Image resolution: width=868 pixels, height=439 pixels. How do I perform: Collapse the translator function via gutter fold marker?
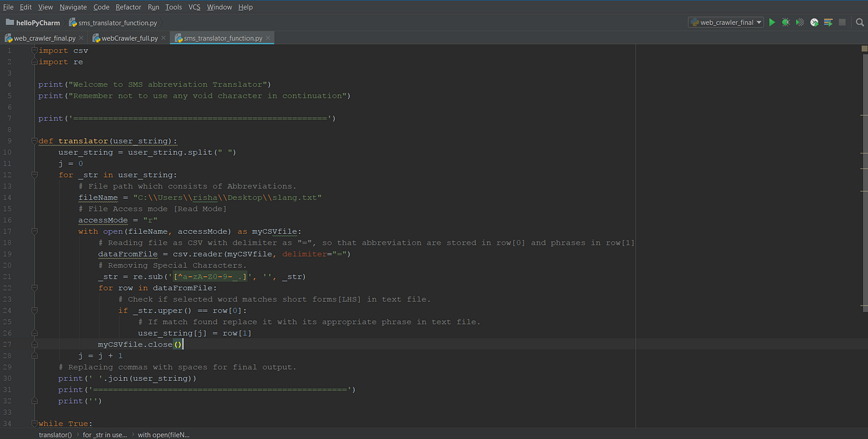[34, 141]
